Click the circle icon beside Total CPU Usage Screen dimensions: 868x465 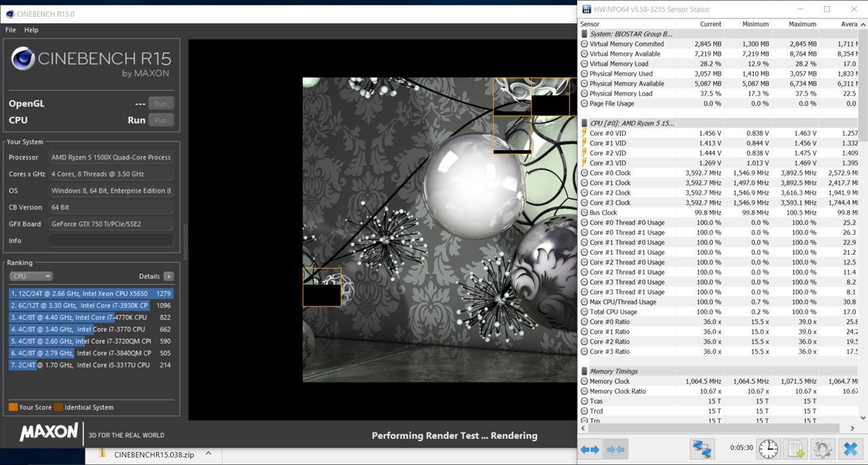click(585, 312)
